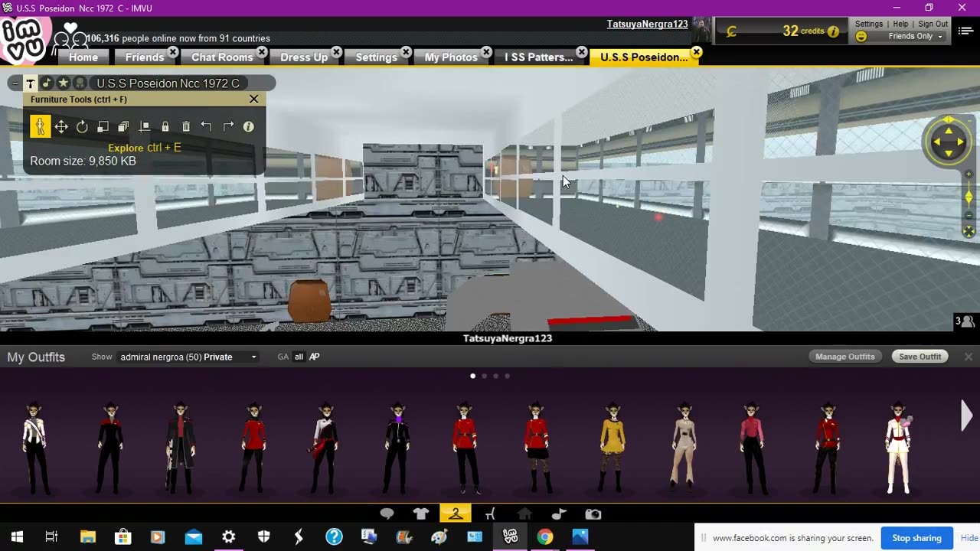Viewport: 980px width, 551px height.
Task: Click the Sign Out link
Action: pyautogui.click(x=933, y=24)
